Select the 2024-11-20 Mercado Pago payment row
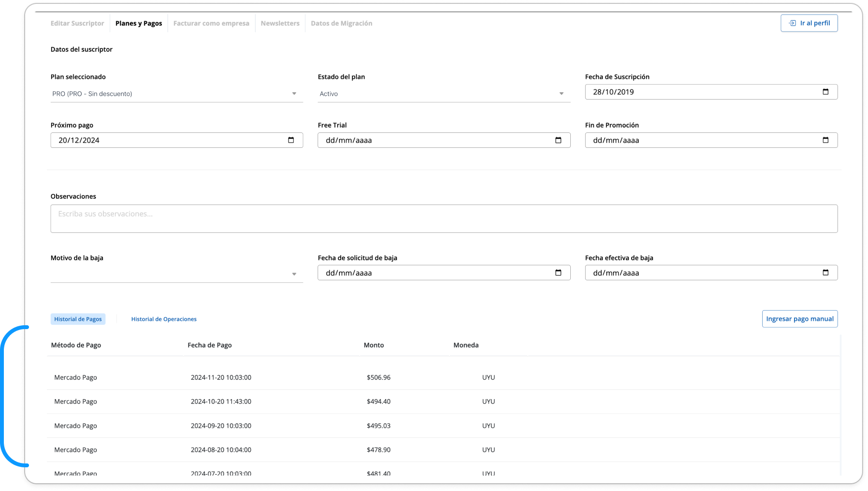868x491 pixels. point(443,377)
